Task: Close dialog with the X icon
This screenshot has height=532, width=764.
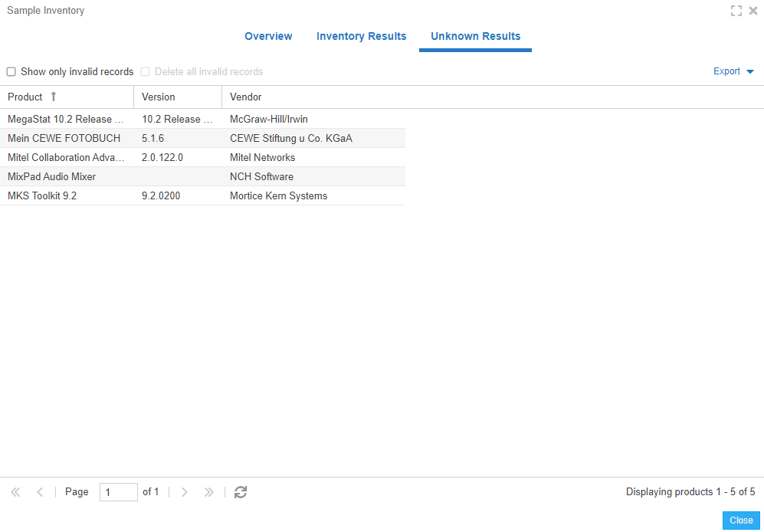Action: point(753,11)
